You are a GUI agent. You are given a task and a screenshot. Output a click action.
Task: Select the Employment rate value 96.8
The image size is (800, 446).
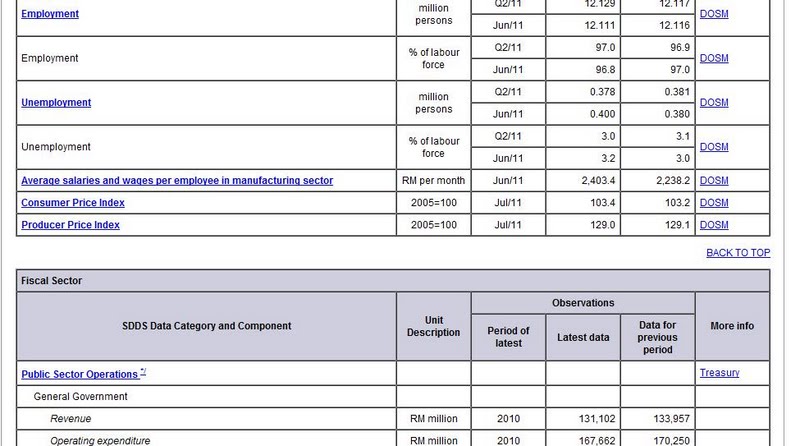[x=606, y=69]
